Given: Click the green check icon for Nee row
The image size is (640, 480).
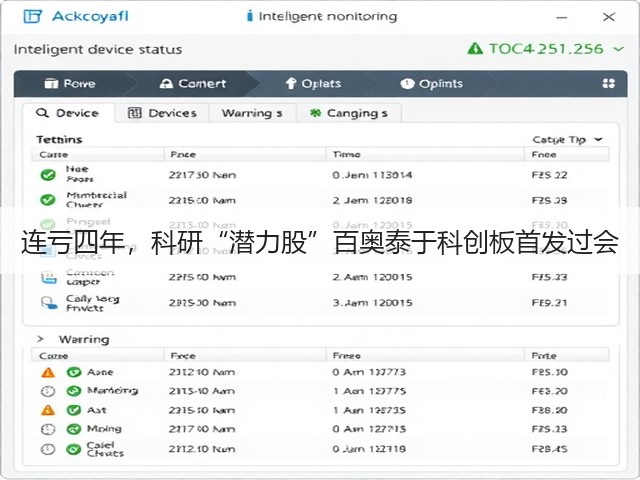Looking at the screenshot, I should pyautogui.click(x=48, y=175).
